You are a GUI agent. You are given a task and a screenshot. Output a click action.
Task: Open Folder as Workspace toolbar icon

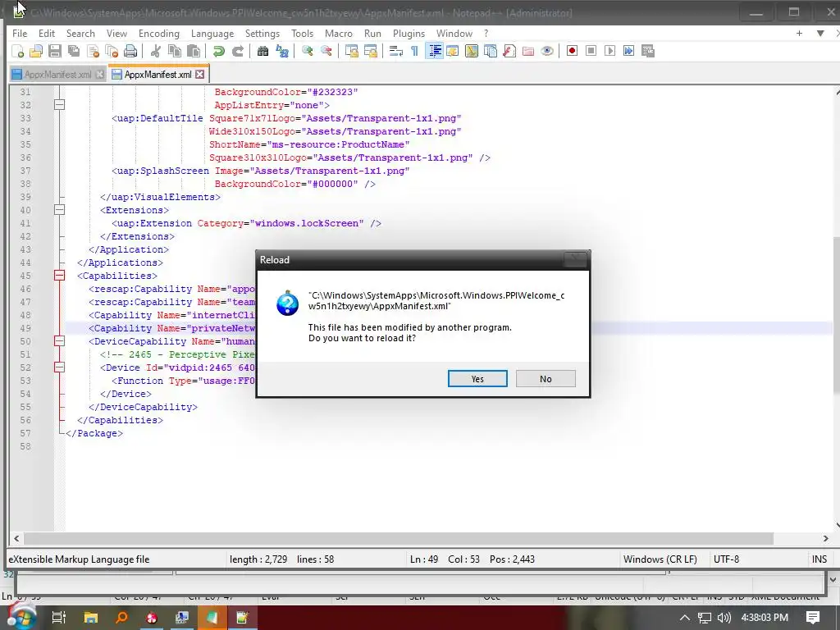pos(528,51)
